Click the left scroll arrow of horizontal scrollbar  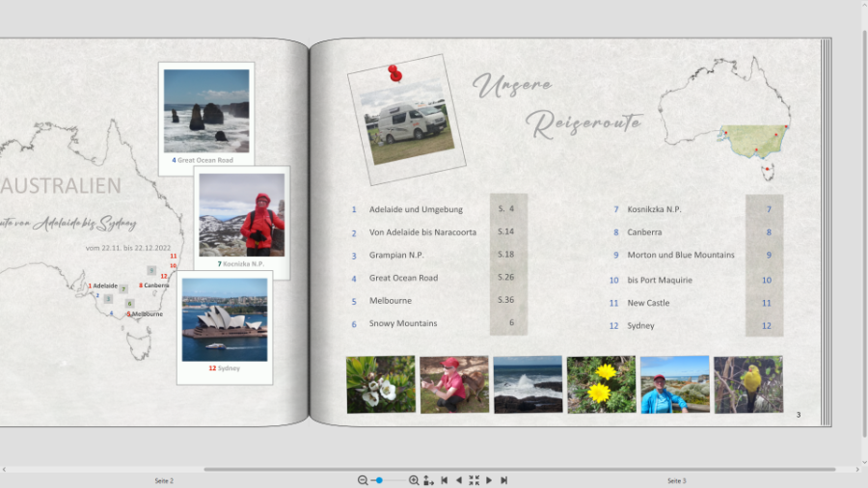point(4,470)
